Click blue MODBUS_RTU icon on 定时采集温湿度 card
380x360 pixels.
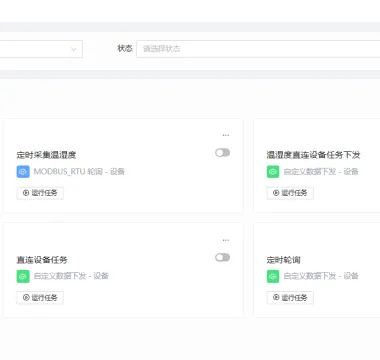pyautogui.click(x=23, y=172)
